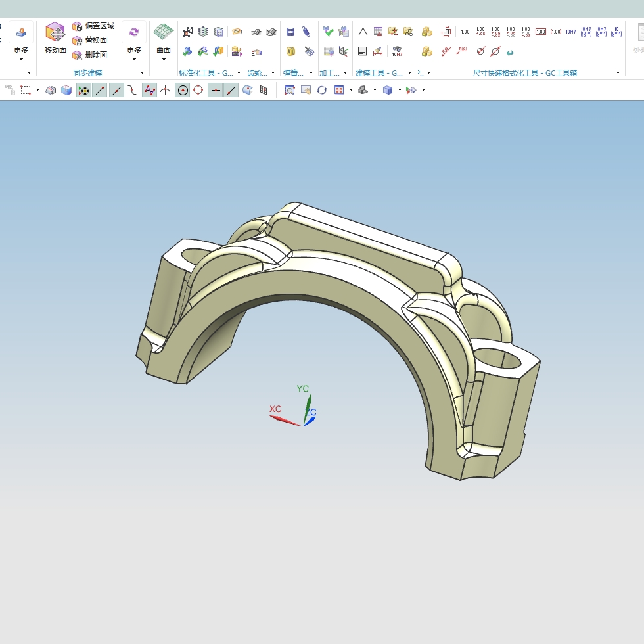This screenshot has height=644, width=644.
Task: Toggle Existing Point snap plus icon
Action: pos(216,91)
